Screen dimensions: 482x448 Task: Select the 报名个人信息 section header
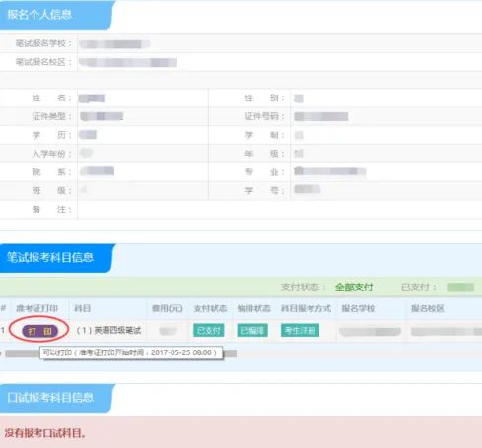click(x=56, y=15)
